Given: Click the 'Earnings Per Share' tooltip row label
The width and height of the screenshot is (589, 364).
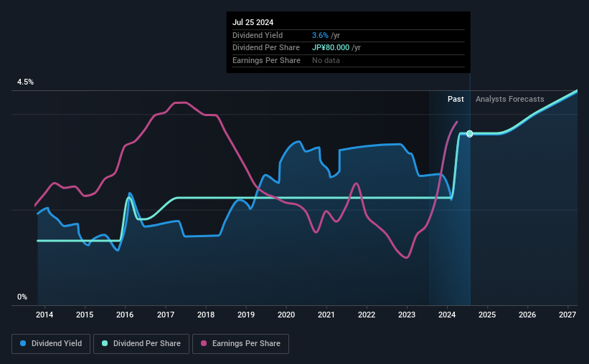Looking at the screenshot, I should click(266, 60).
